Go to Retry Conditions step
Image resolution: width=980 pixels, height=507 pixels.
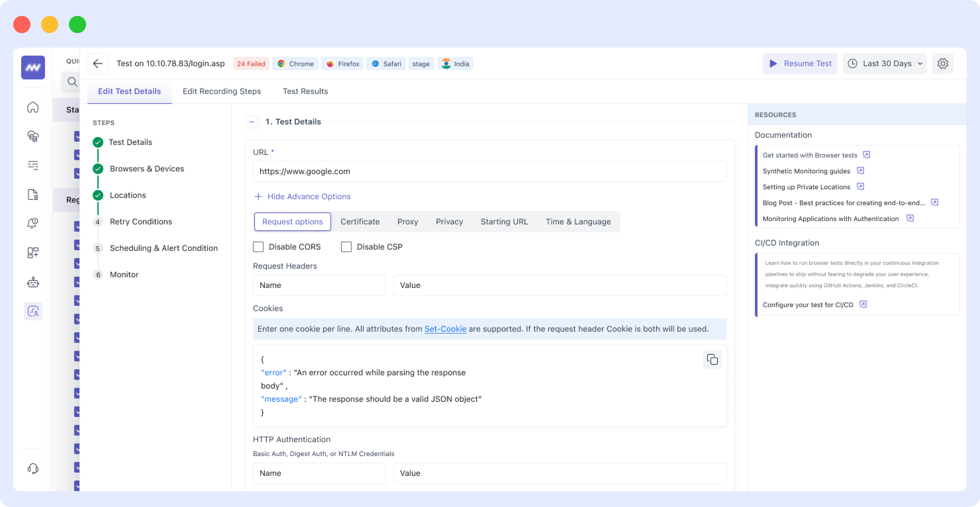(141, 222)
